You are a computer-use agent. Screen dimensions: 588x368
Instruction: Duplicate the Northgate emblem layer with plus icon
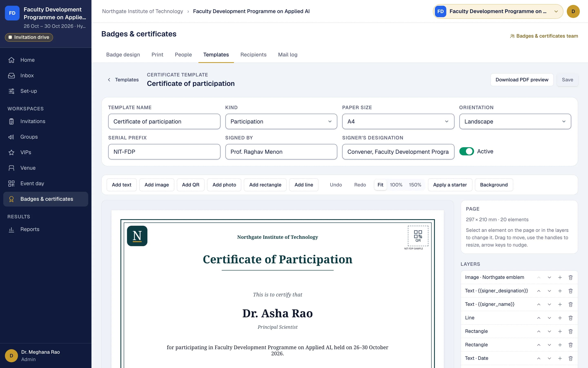point(560,277)
